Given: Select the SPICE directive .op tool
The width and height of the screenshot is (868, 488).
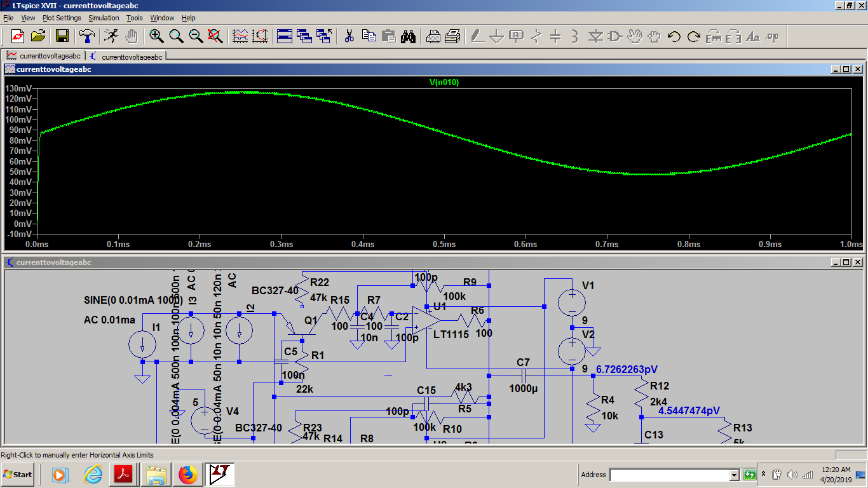Looking at the screenshot, I should point(773,36).
